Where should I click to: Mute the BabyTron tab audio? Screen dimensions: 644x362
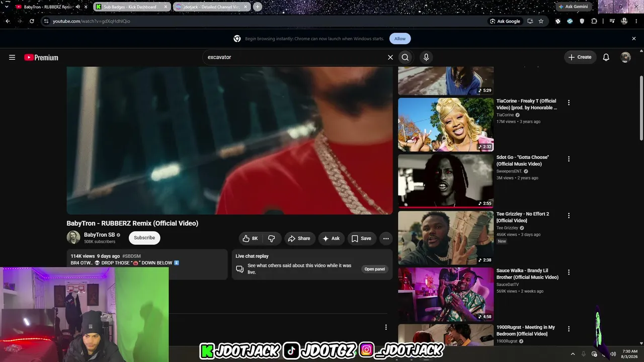point(77,7)
